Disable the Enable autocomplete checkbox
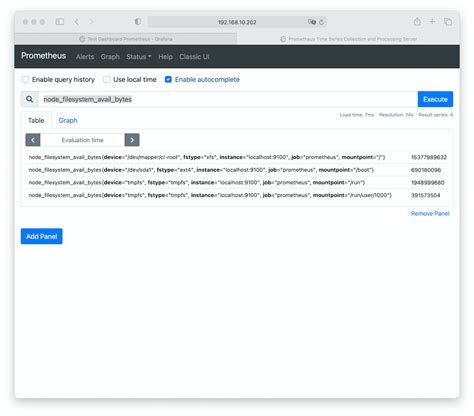Viewport: 474px width, 416px height. pyautogui.click(x=168, y=79)
